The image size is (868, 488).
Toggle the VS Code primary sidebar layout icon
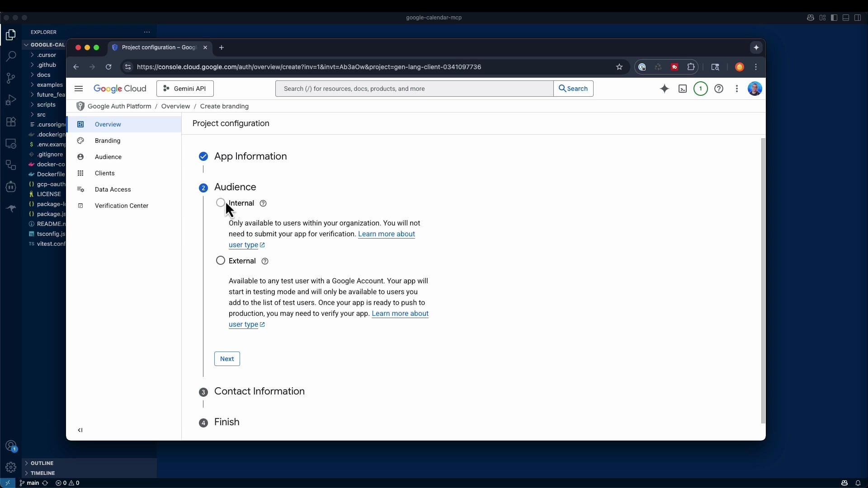pyautogui.click(x=834, y=18)
